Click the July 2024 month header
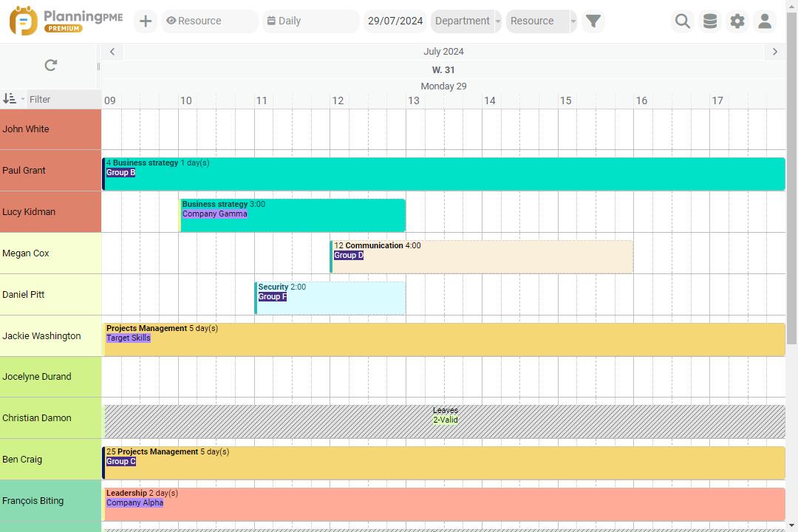The width and height of the screenshot is (798, 532). tap(443, 52)
